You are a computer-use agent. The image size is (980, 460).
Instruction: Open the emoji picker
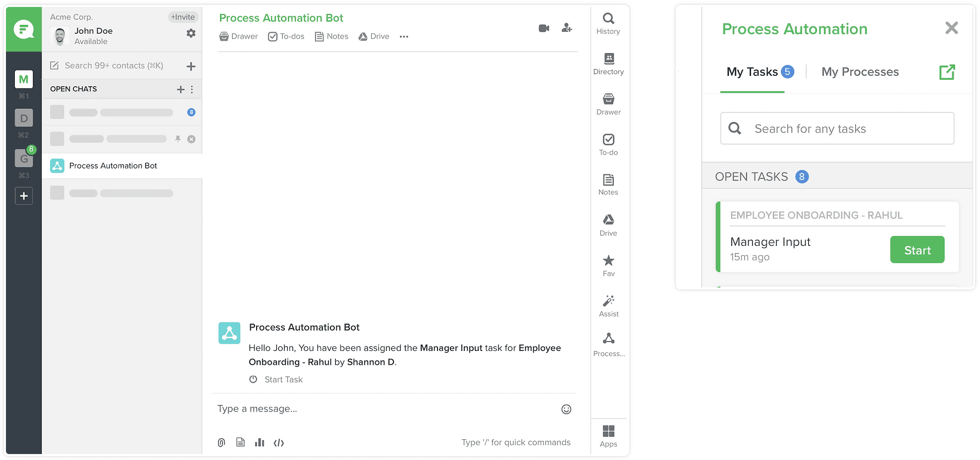coord(566,409)
